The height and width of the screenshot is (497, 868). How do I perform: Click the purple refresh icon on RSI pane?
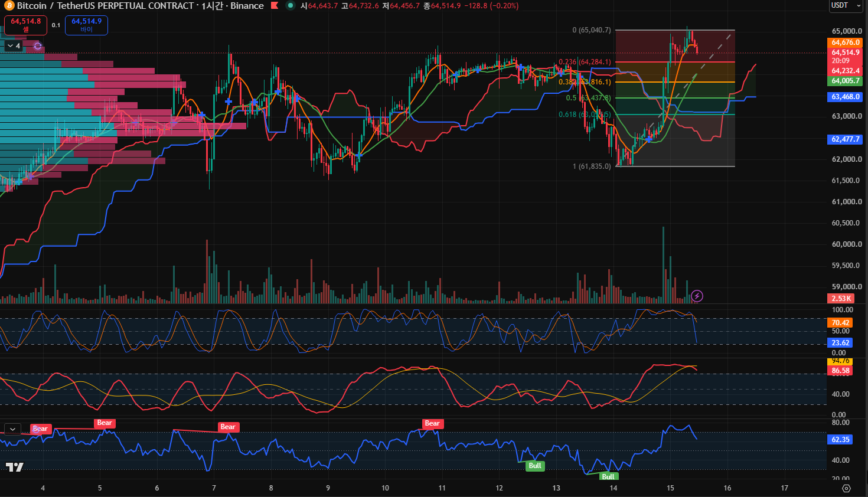(36, 429)
